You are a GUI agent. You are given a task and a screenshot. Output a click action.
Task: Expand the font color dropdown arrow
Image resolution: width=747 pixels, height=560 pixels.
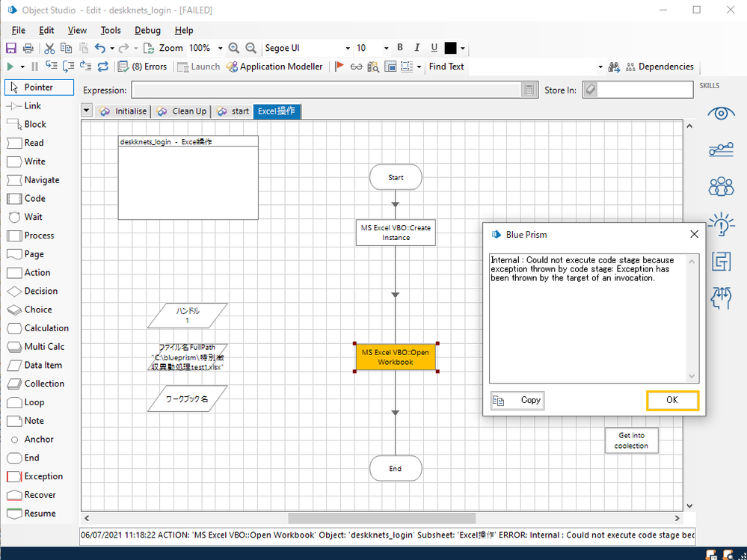tap(463, 48)
